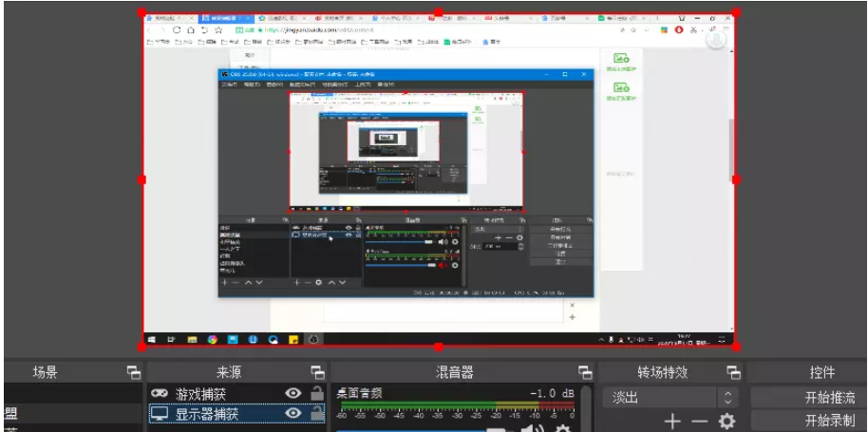
Task: Click the lower green add-image icon
Action: tap(621, 87)
